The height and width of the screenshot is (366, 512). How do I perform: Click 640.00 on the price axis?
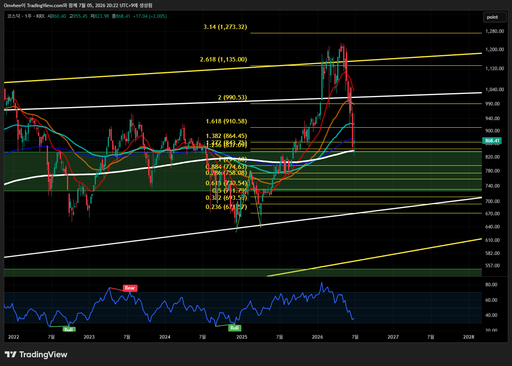click(492, 227)
